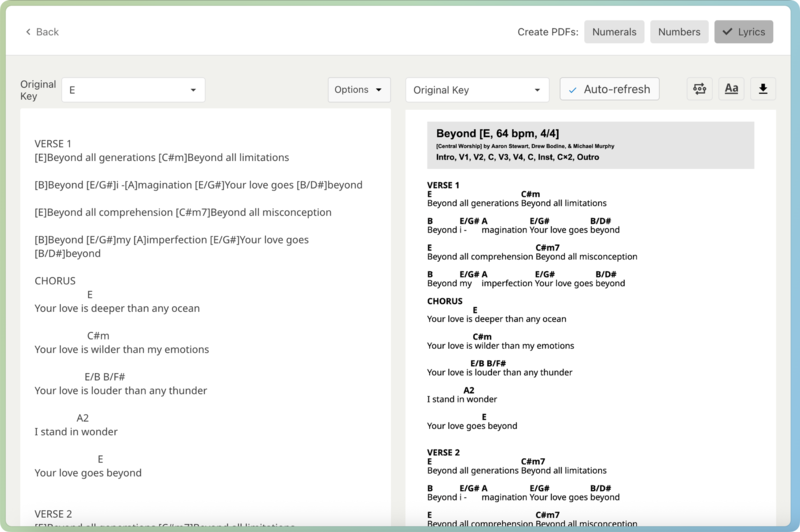Click the VERSE 2 heading in editor
800x532 pixels.
click(x=53, y=514)
